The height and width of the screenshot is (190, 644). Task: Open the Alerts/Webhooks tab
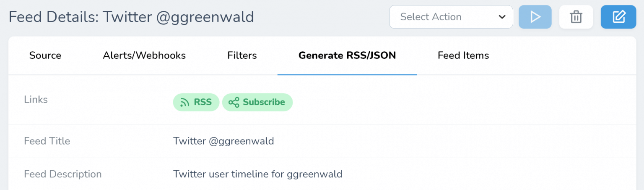pyautogui.click(x=144, y=55)
